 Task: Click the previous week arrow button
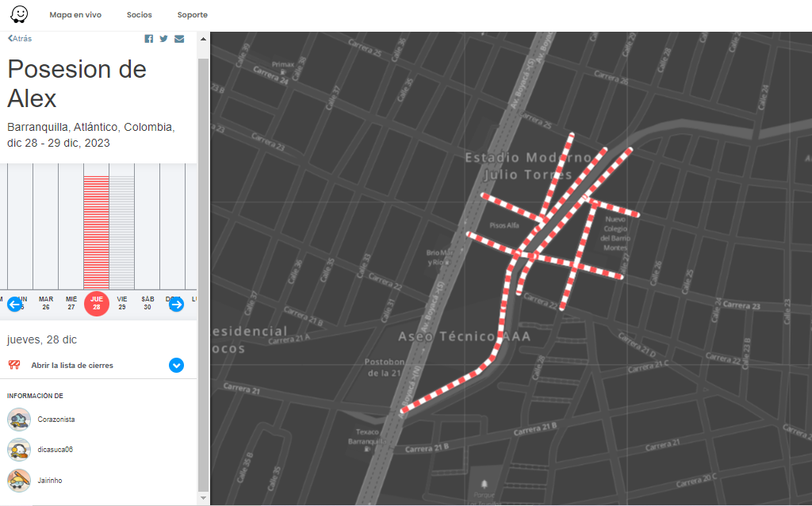[14, 305]
